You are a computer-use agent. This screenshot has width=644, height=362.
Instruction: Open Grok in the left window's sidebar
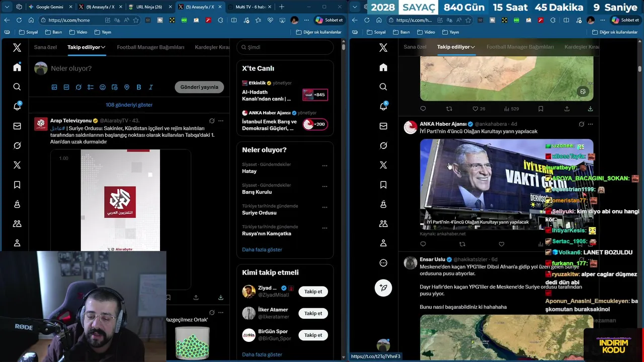17,145
